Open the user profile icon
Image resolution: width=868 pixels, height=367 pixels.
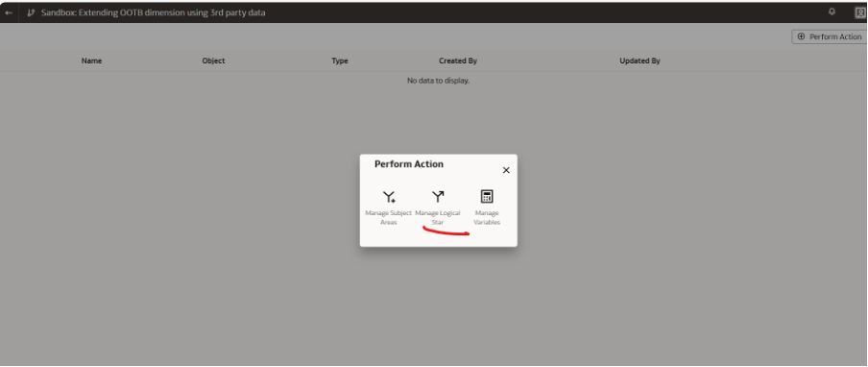pos(861,12)
